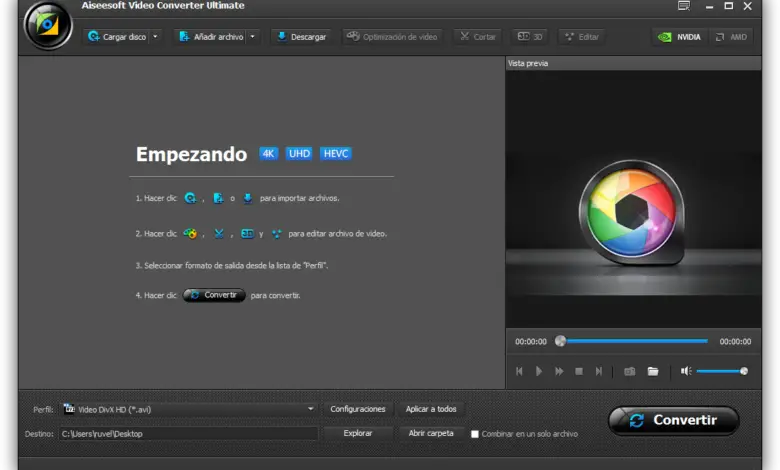Enable Combinar en un solo archivo
The image size is (780, 470).
click(x=475, y=434)
